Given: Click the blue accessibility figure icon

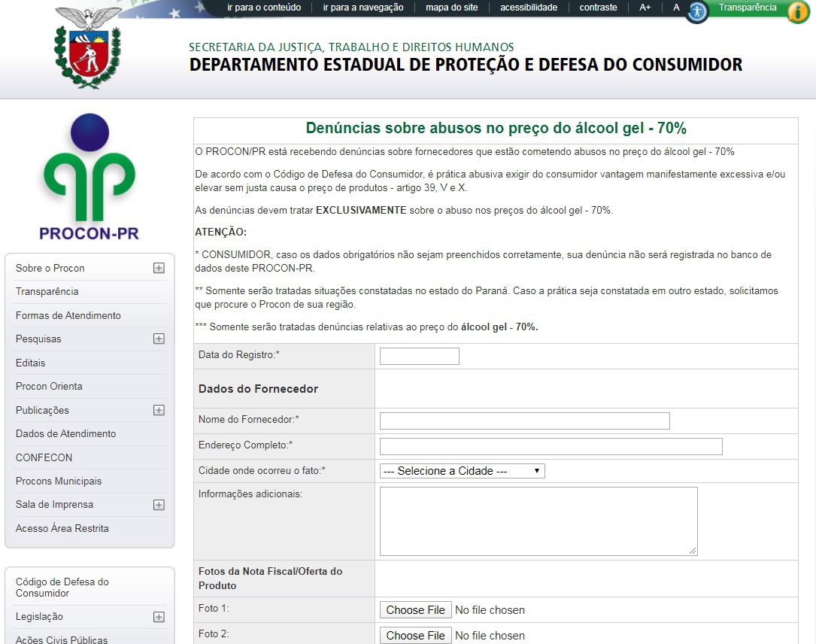Looking at the screenshot, I should point(697,11).
